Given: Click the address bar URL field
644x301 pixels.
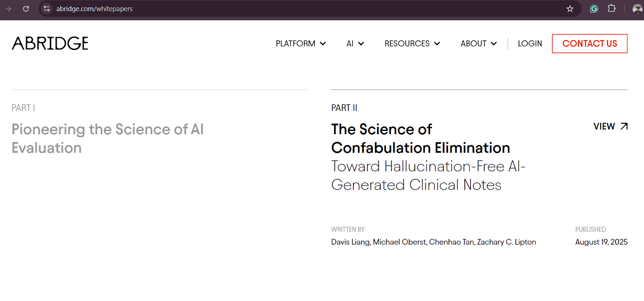Looking at the screenshot, I should (306, 8).
